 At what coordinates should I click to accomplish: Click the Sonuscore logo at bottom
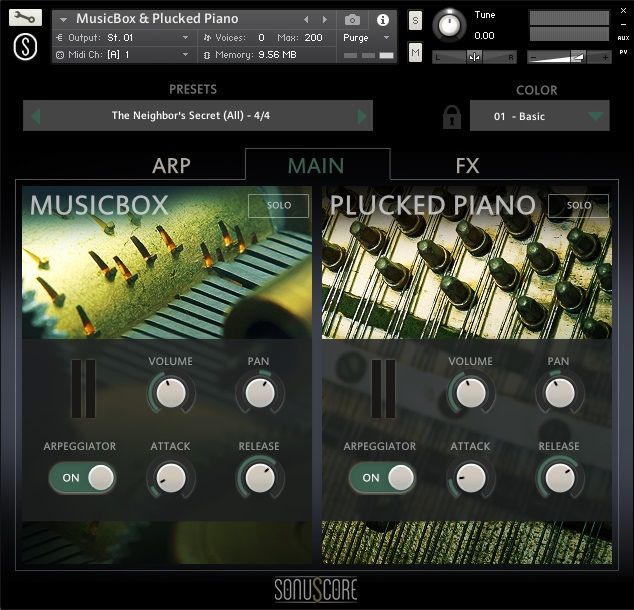coord(316,589)
